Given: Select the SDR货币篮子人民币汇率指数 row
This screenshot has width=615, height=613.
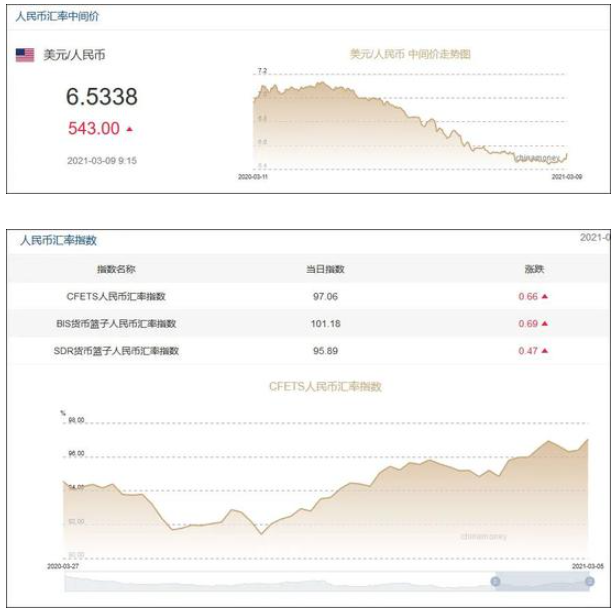Looking at the screenshot, I should point(309,351).
